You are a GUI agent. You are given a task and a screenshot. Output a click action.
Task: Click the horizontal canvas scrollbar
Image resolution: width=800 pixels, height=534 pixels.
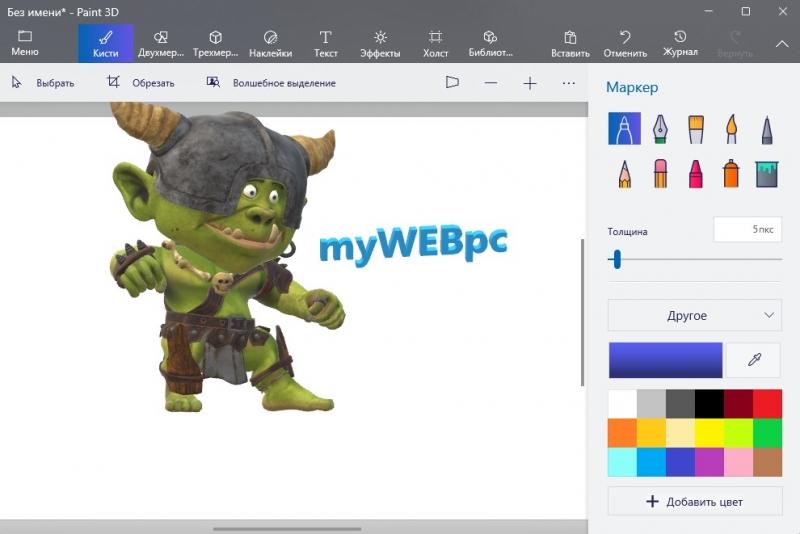click(287, 529)
